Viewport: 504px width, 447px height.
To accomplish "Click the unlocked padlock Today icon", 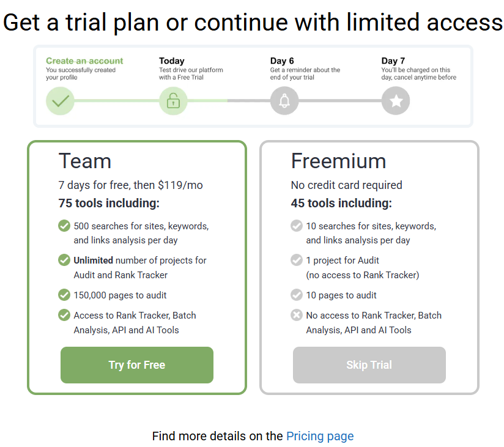I will [x=173, y=101].
